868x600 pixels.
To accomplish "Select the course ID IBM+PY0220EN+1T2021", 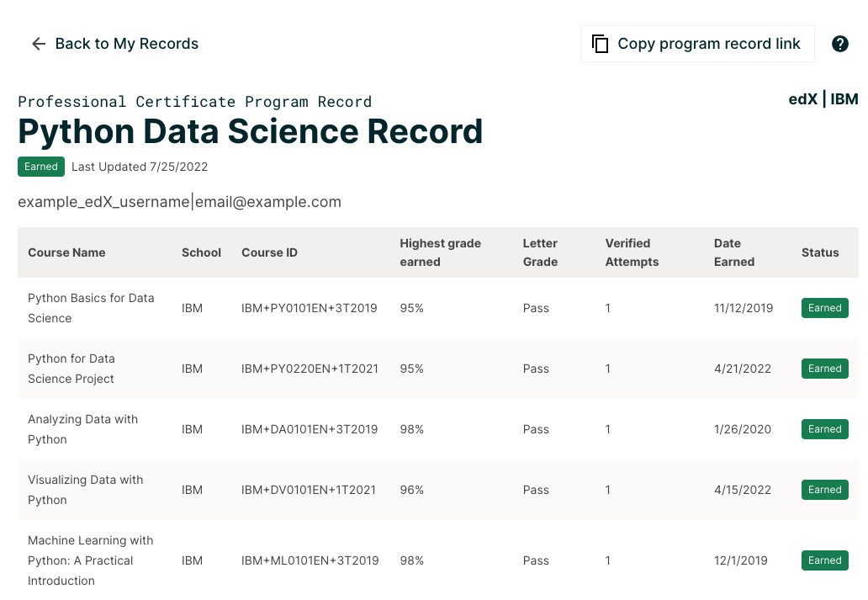I will click(x=309, y=369).
